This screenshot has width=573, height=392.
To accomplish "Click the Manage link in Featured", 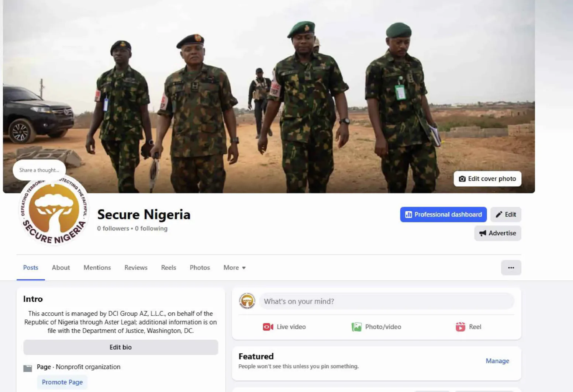I will coord(497,361).
